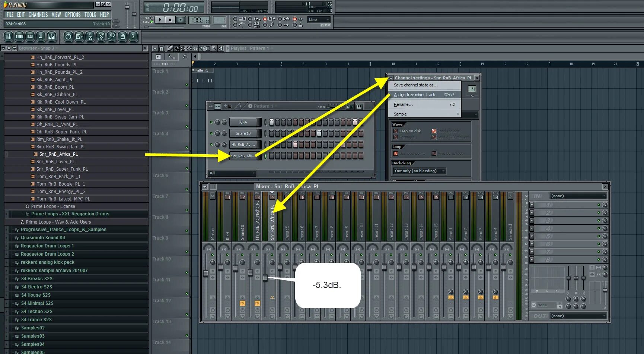The height and width of the screenshot is (354, 644).
Task: Toggle Load regions checkbox
Action: pos(434,131)
